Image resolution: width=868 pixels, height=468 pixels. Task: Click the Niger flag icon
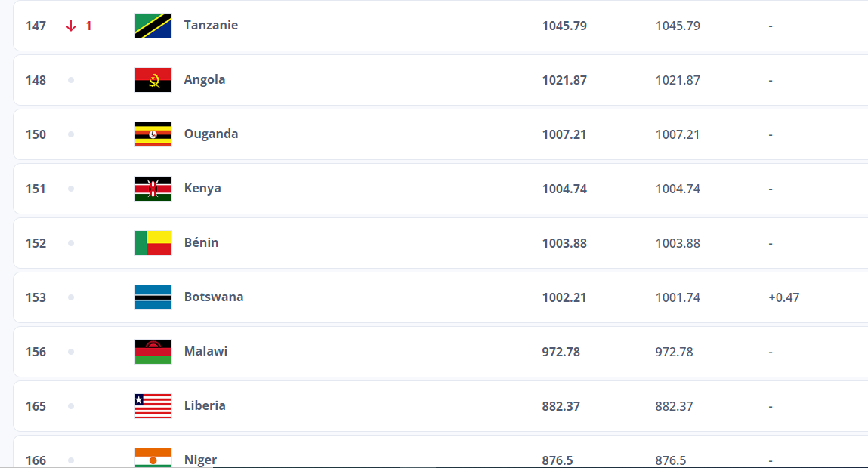coord(153,458)
